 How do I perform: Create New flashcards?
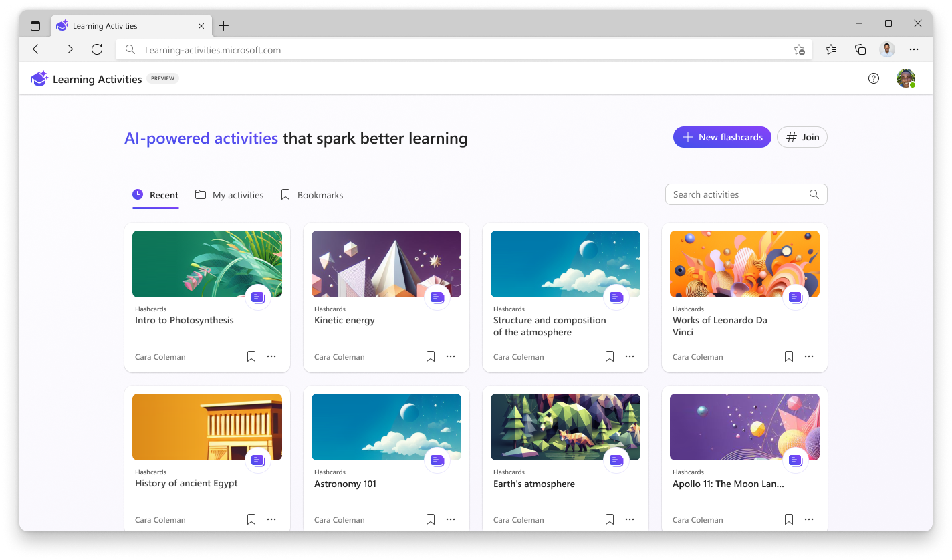[x=722, y=136]
